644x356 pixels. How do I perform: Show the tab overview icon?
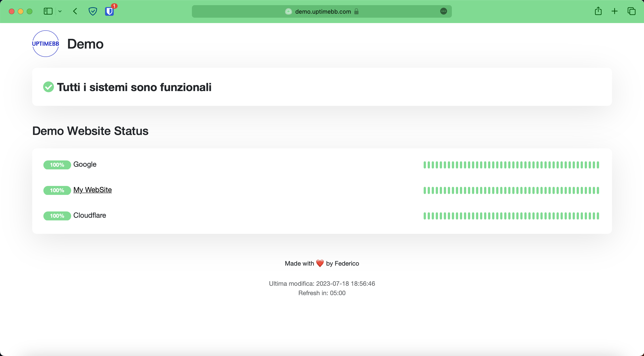pos(631,11)
